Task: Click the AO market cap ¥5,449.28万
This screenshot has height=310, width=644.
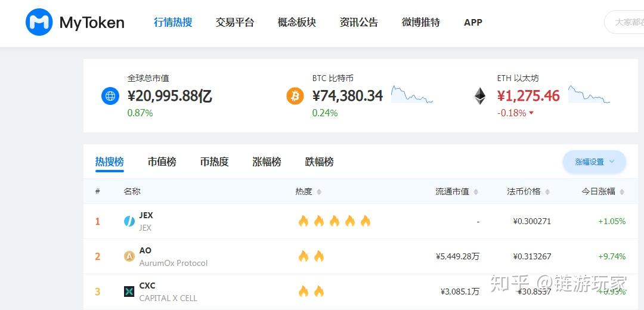Action: (x=457, y=256)
